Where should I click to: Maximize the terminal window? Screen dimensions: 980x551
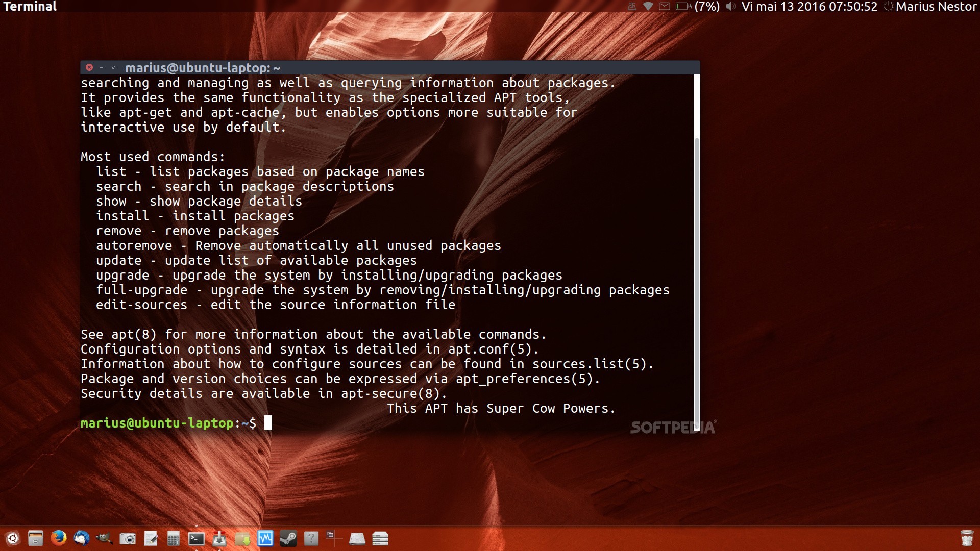tap(114, 67)
